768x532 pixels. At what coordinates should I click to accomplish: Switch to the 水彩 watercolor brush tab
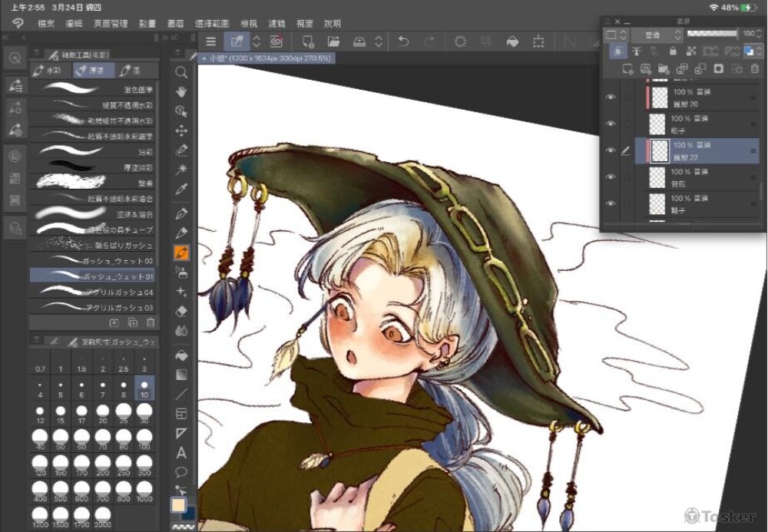pyautogui.click(x=50, y=71)
